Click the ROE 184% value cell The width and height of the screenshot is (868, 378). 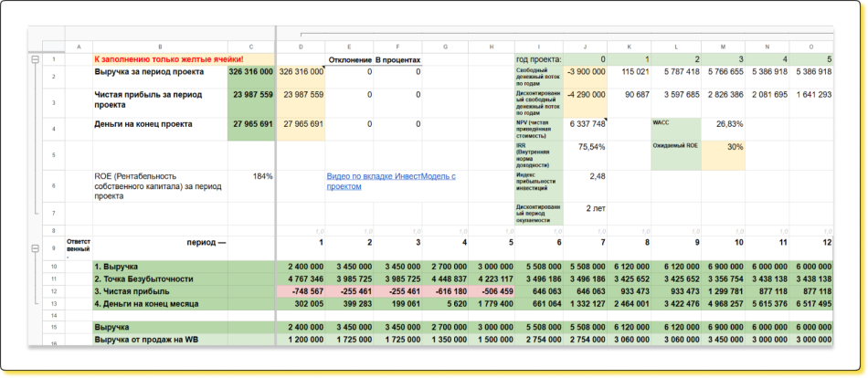point(250,176)
